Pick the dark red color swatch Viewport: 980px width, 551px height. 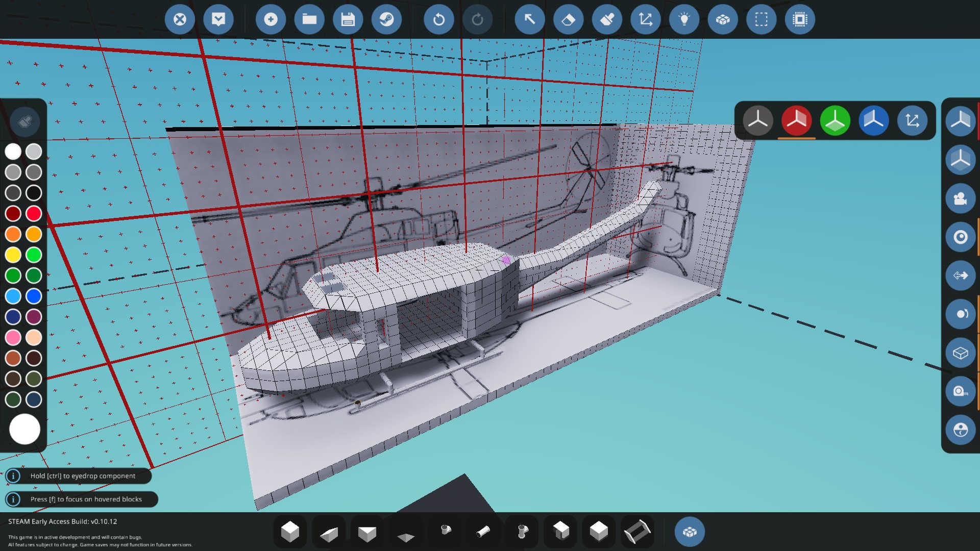pos(13,213)
